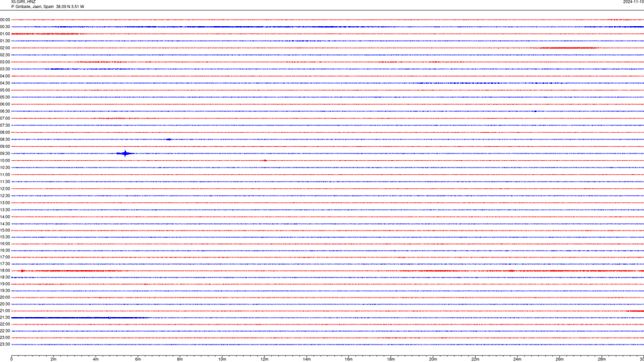Select the 03:00 trace label
Screen dimensions: 644x362
(x=5, y=62)
